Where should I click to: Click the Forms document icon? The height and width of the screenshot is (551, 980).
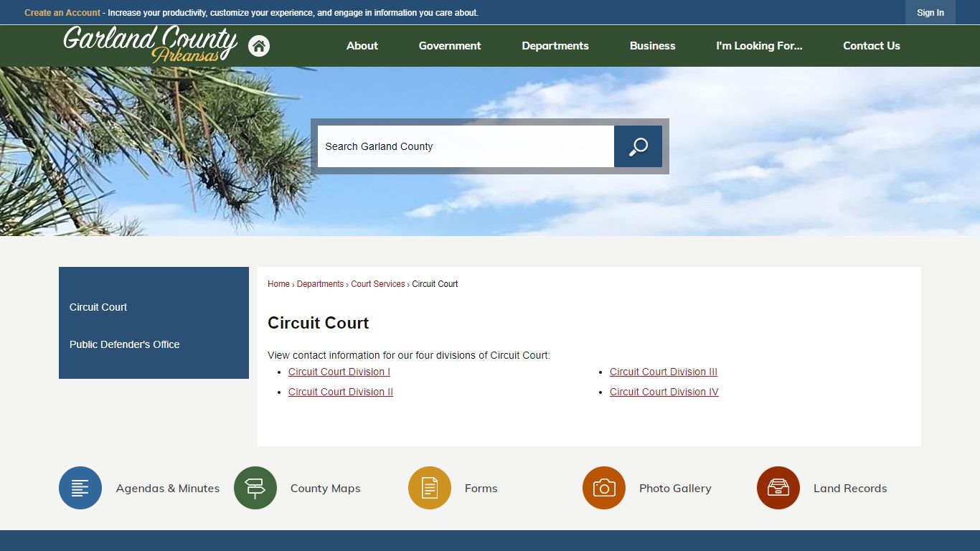click(x=430, y=488)
